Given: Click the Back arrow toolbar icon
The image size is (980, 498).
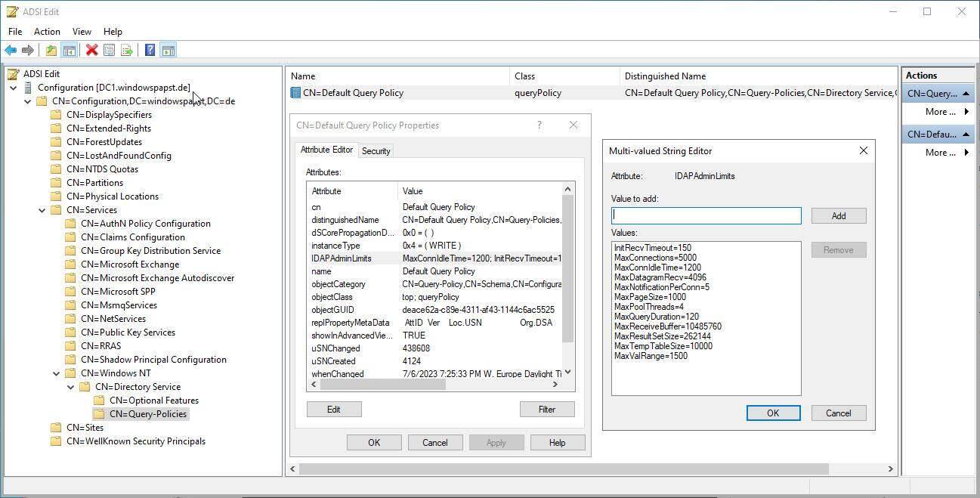Looking at the screenshot, I should (11, 51).
